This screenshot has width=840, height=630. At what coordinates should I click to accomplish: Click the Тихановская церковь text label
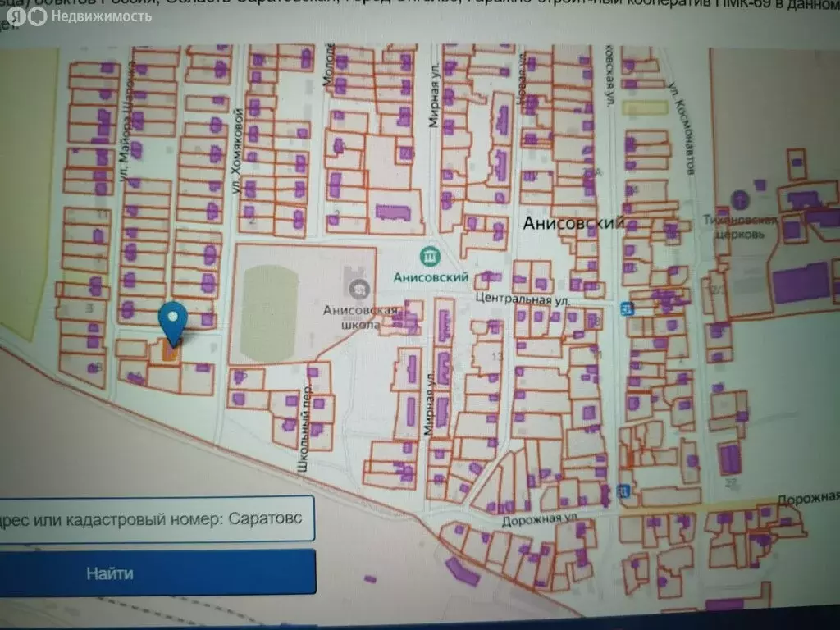(740, 226)
